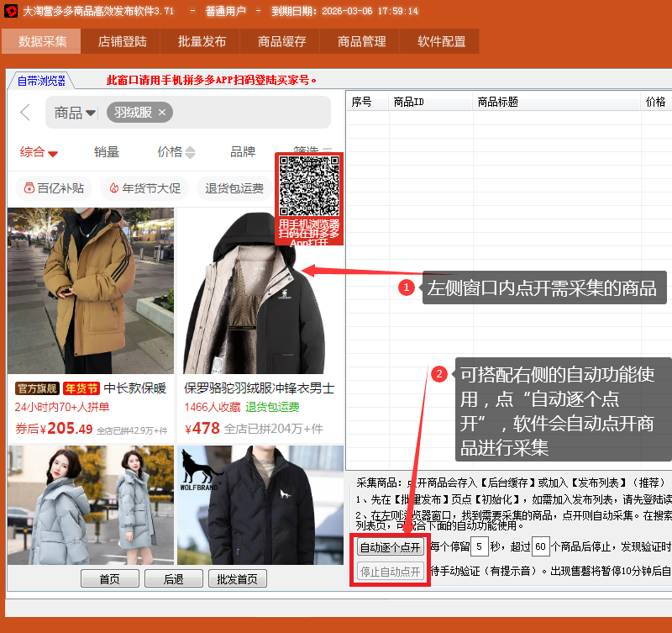Switch to the 店铺登陆 tab
Viewport: 672px width, 633px height.
point(122,41)
